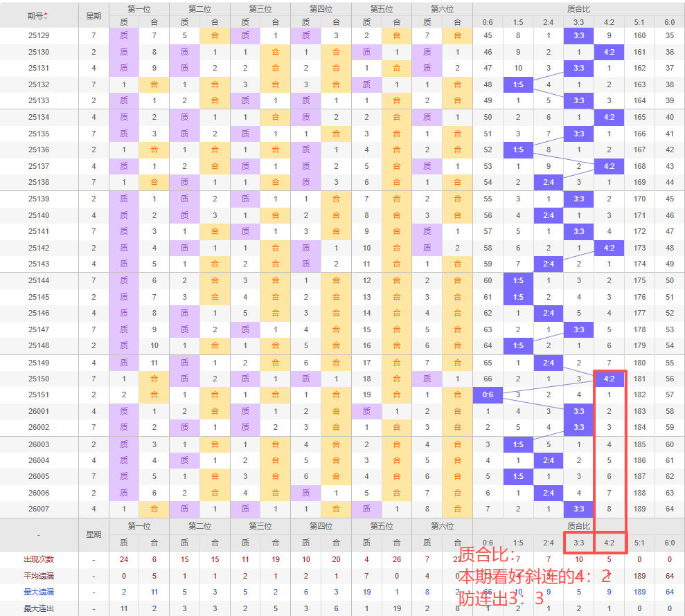
Task: Click highlighted 1:5 cell in row 25132
Action: click(518, 84)
